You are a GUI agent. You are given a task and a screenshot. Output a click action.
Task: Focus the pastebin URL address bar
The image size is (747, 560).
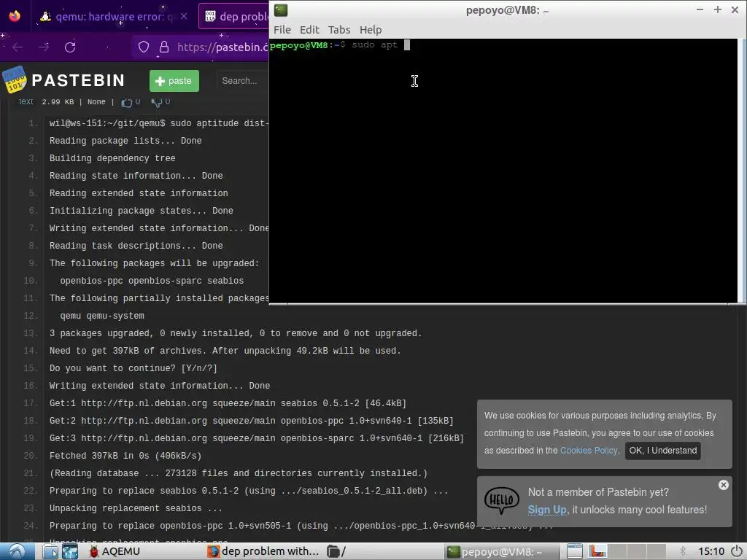tap(222, 47)
